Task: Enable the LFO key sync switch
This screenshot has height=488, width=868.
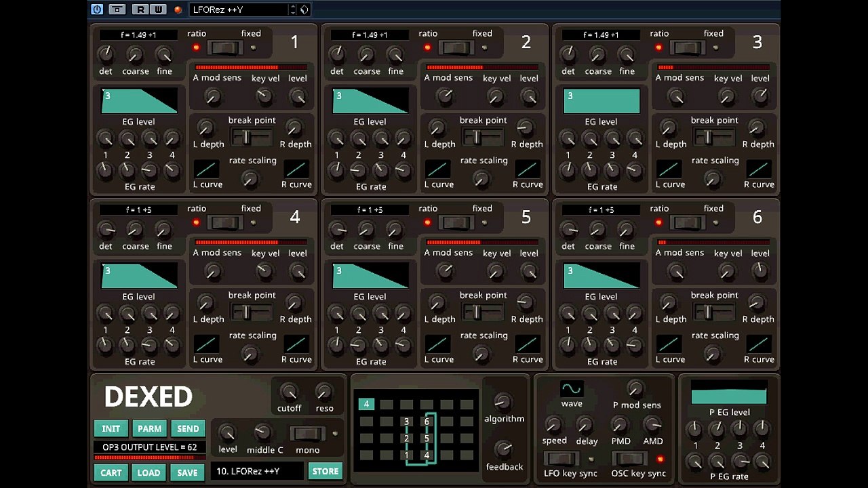Action: pos(560,459)
